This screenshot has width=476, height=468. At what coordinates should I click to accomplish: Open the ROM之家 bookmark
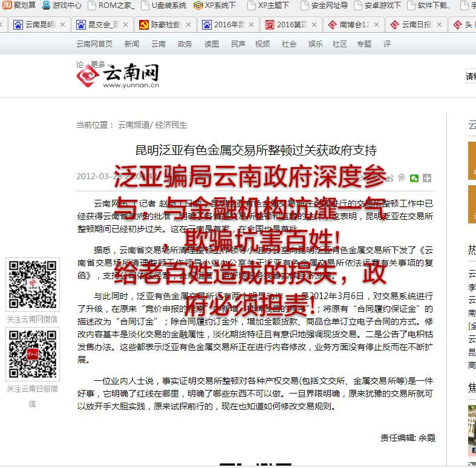coord(111,5)
